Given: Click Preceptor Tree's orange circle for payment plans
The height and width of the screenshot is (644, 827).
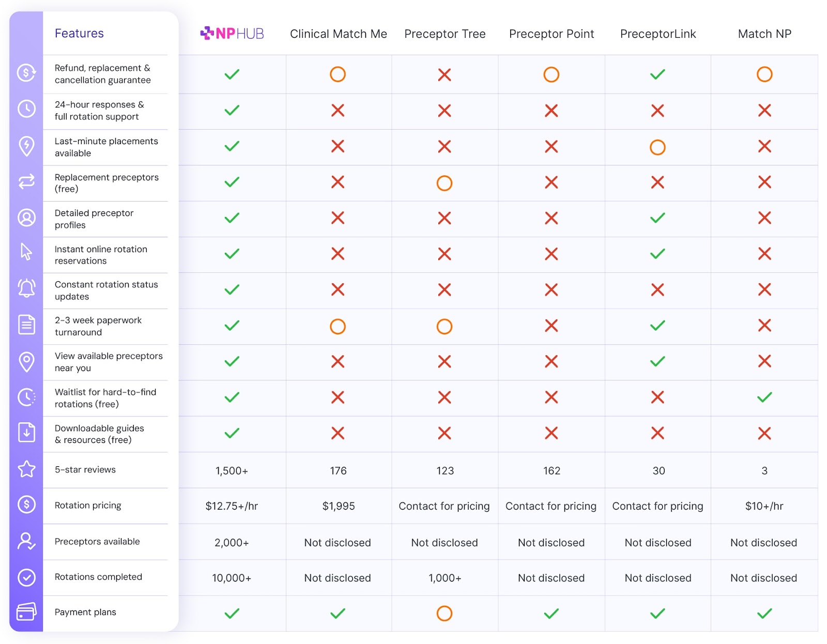Looking at the screenshot, I should (445, 614).
